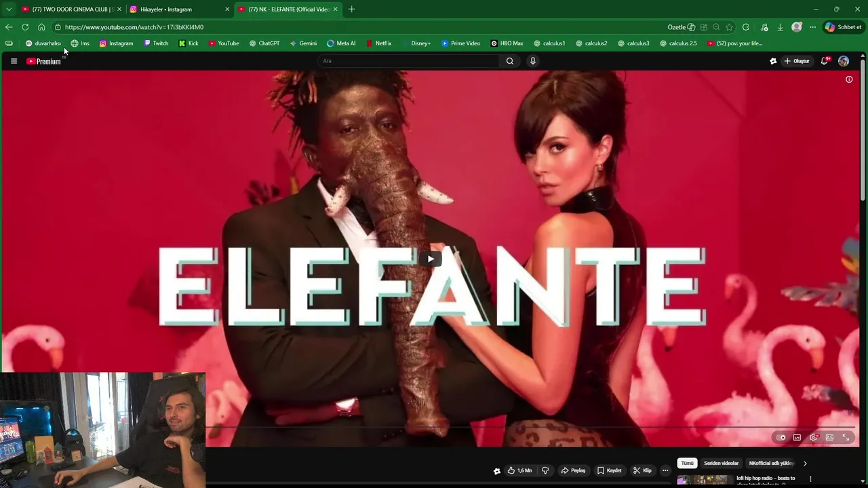Switch to theater mode in player
The width and height of the screenshot is (868, 488).
tap(829, 438)
